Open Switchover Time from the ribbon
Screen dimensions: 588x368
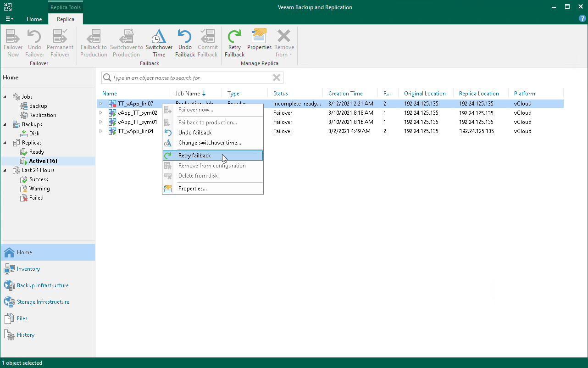click(159, 43)
